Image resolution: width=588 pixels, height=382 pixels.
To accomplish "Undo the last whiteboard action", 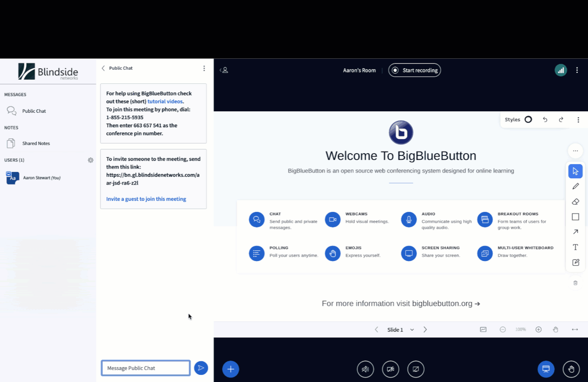I will pos(545,119).
